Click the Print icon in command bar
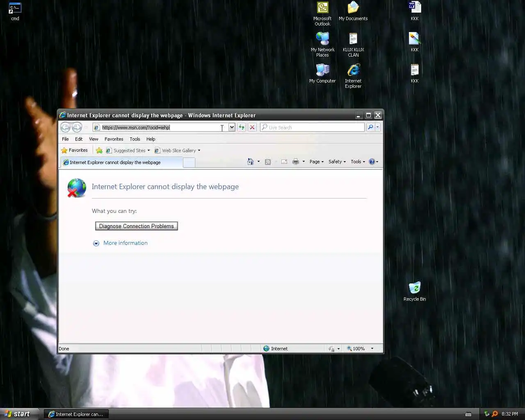The height and width of the screenshot is (420, 525). click(295, 162)
